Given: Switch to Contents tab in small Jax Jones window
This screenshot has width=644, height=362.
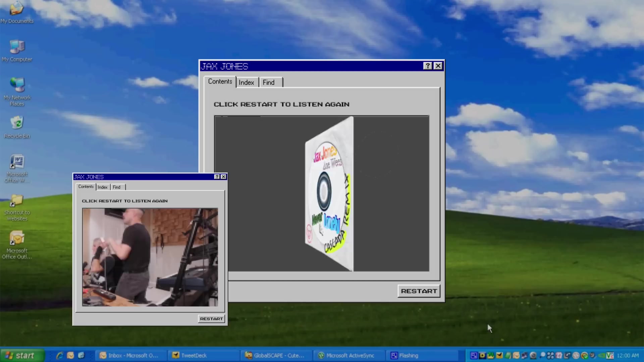Looking at the screenshot, I should coord(86,187).
